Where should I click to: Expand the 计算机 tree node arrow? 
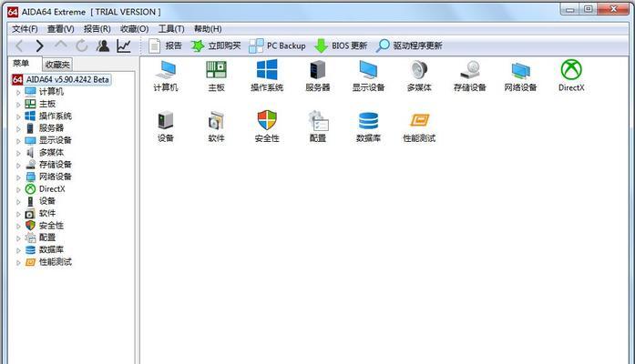click(x=18, y=93)
